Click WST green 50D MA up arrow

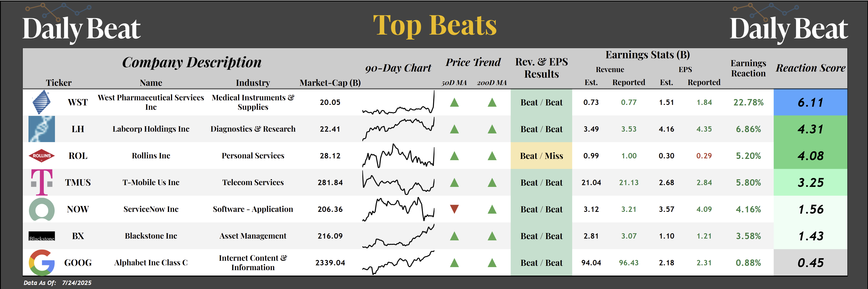454,102
